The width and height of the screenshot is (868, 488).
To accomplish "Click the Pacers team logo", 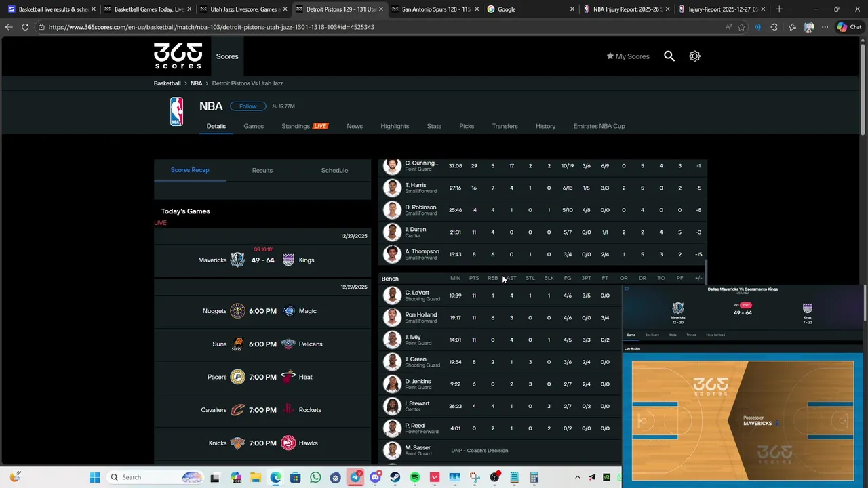I will point(237,377).
